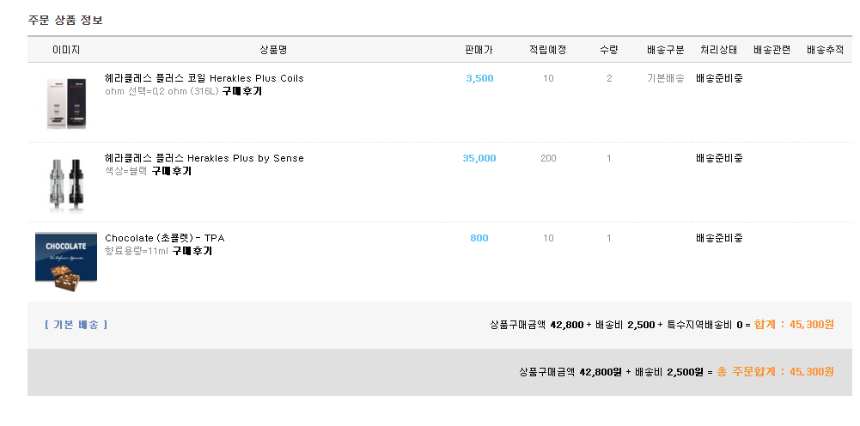Click the 800 price for Chocolate TPA
Image resolution: width=860 pixels, height=426 pixels.
point(479,238)
